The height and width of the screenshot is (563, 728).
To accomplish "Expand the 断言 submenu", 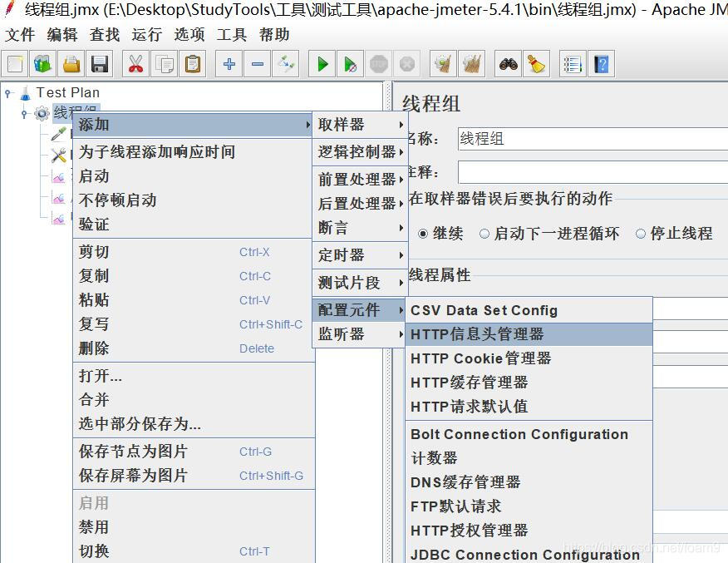I will tap(360, 228).
